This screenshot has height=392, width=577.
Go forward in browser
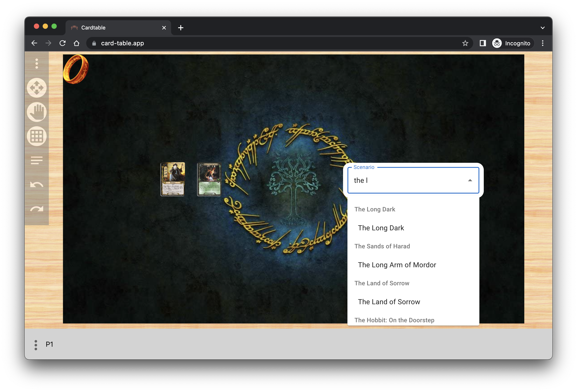(x=48, y=43)
